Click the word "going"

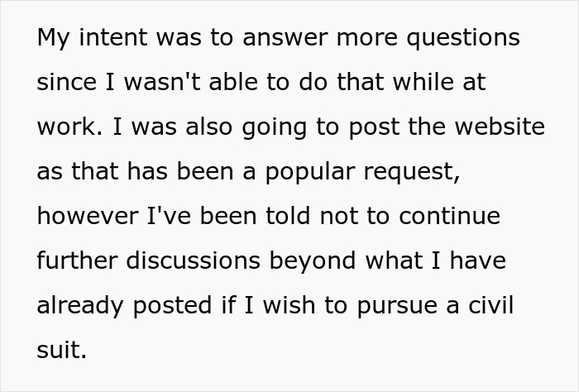(x=274, y=128)
